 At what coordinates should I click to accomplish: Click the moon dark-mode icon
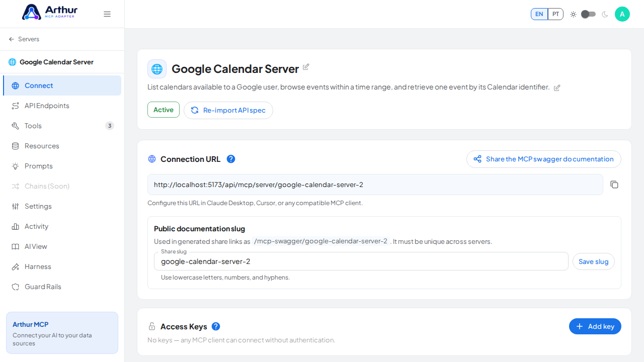pos(605,14)
